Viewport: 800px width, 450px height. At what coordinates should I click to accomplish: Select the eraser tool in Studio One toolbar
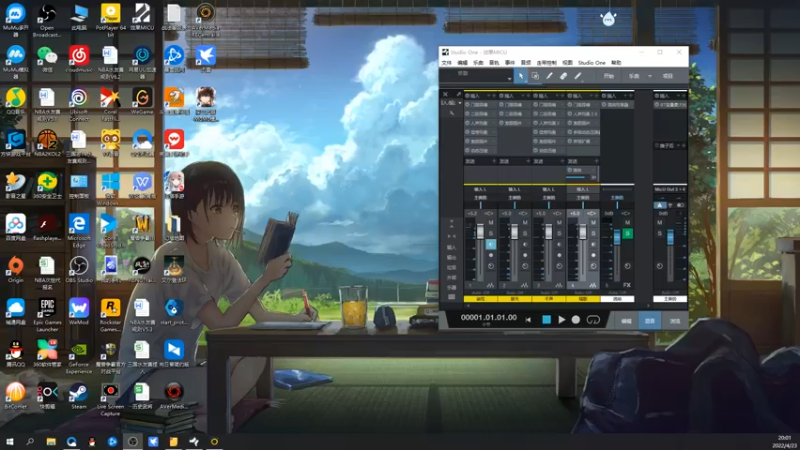pyautogui.click(x=563, y=76)
